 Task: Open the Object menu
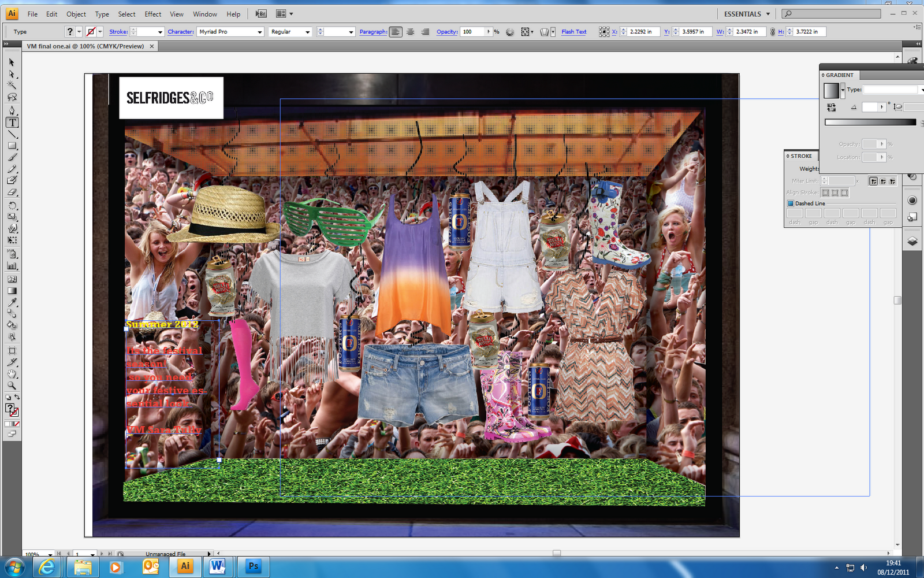click(x=76, y=14)
